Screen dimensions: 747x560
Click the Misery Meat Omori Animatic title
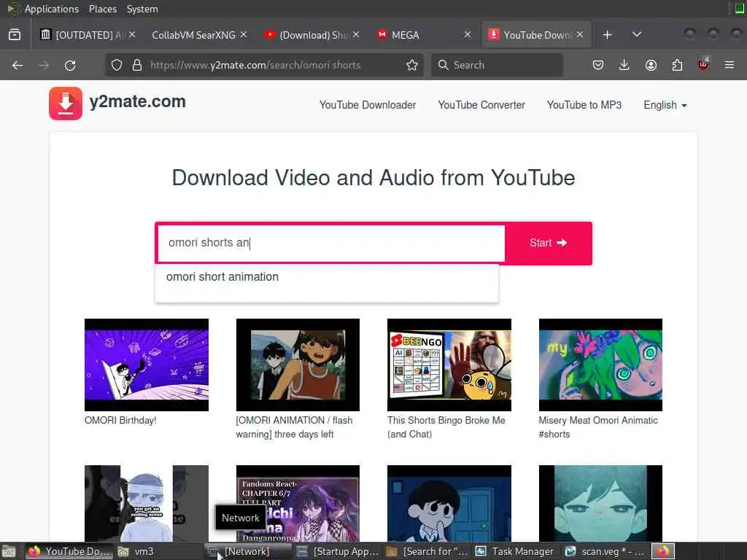click(598, 427)
